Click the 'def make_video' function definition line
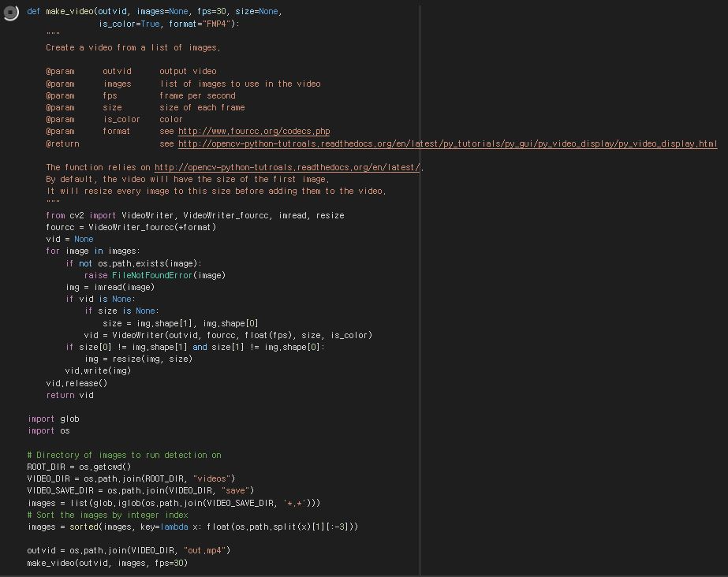 (x=155, y=11)
